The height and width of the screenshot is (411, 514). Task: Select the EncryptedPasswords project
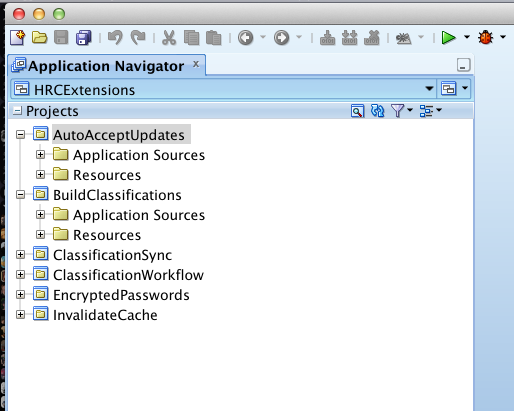point(121,295)
